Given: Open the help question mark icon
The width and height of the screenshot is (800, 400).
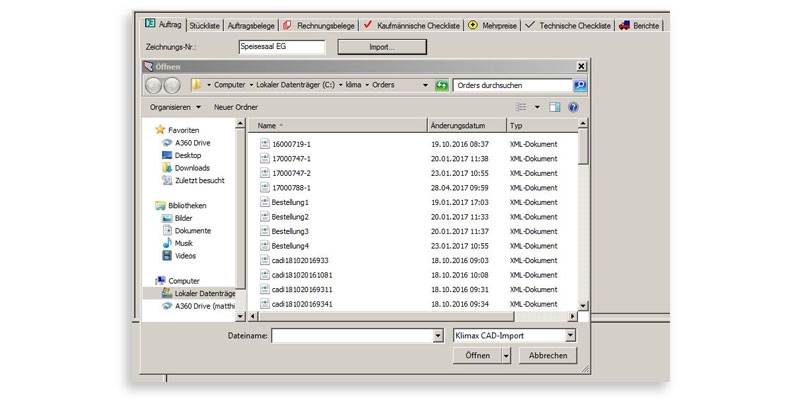Looking at the screenshot, I should pyautogui.click(x=573, y=107).
